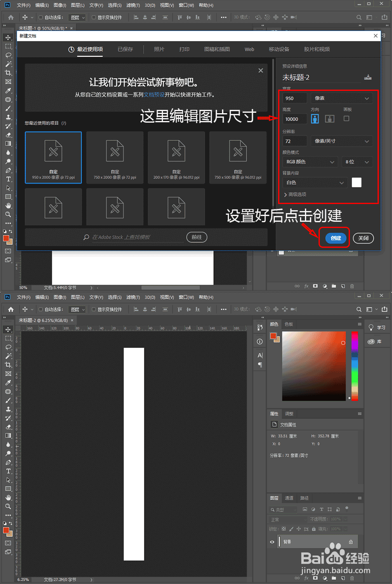
Task: Select the Magic Wand tool in the 未标题-2 window
Action: (8, 356)
